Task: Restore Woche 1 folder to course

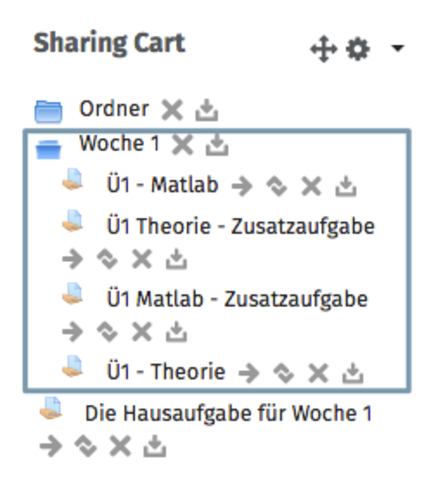Action: pos(217,145)
